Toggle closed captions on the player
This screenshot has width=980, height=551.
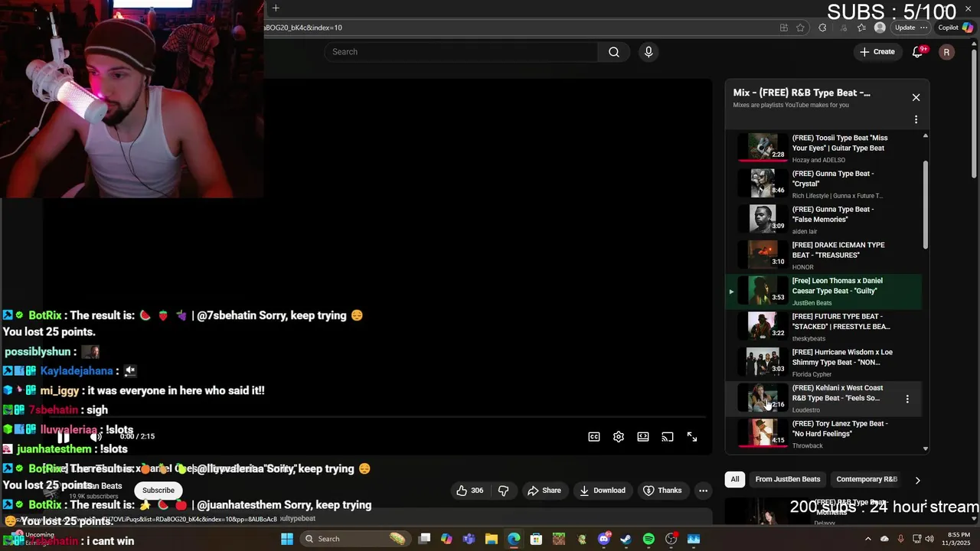tap(594, 437)
